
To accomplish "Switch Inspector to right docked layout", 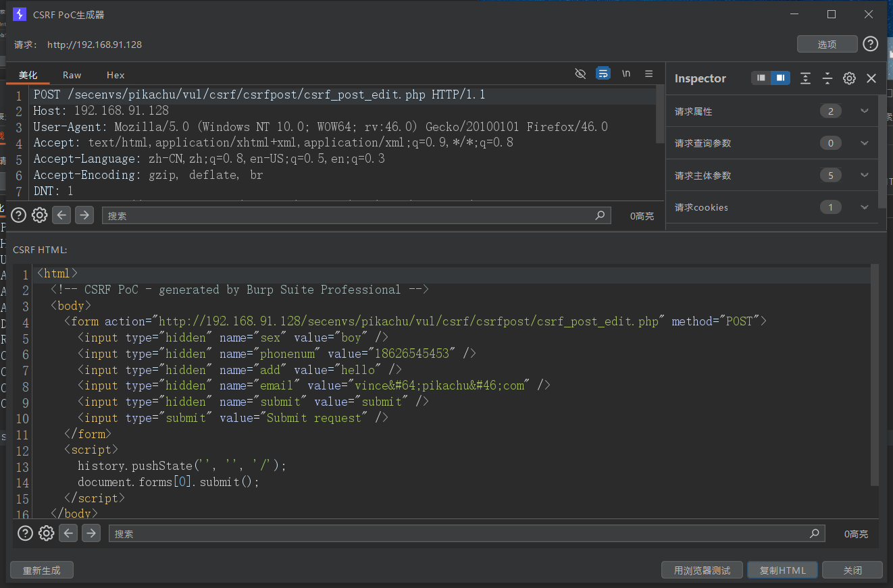I will [x=780, y=78].
